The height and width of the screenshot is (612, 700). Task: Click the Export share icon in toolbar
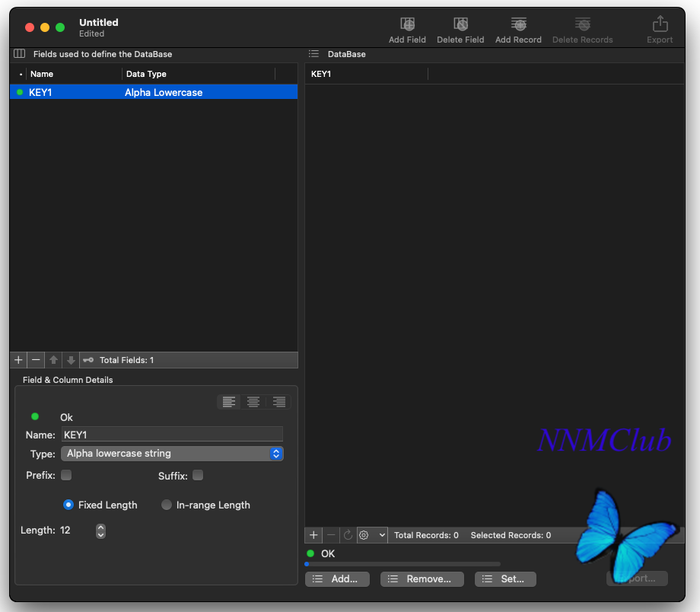coord(660,24)
